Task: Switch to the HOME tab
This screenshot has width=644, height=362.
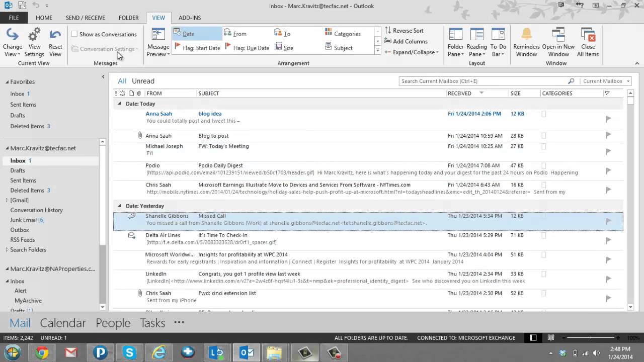Action: tap(44, 18)
